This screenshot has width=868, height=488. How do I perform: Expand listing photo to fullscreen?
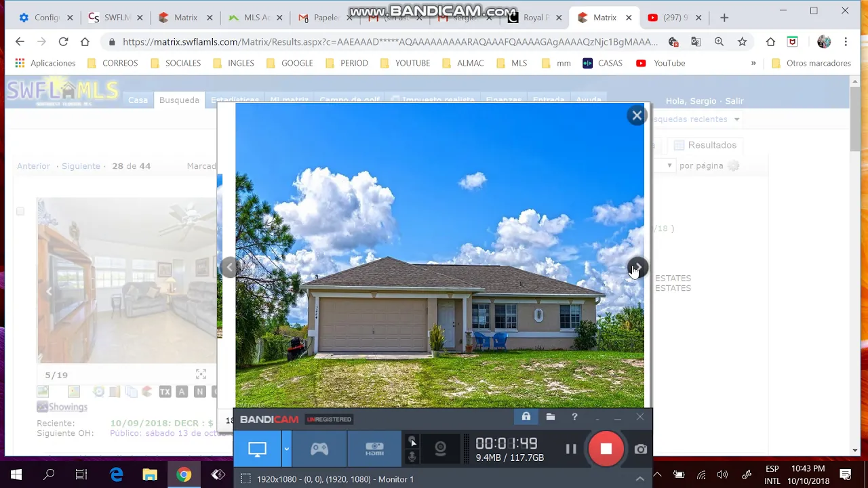click(x=201, y=374)
